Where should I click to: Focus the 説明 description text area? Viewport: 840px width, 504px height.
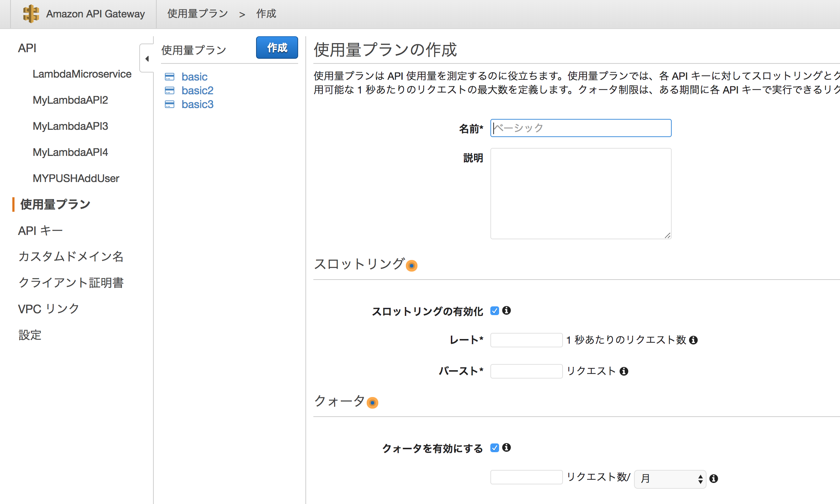(x=581, y=194)
